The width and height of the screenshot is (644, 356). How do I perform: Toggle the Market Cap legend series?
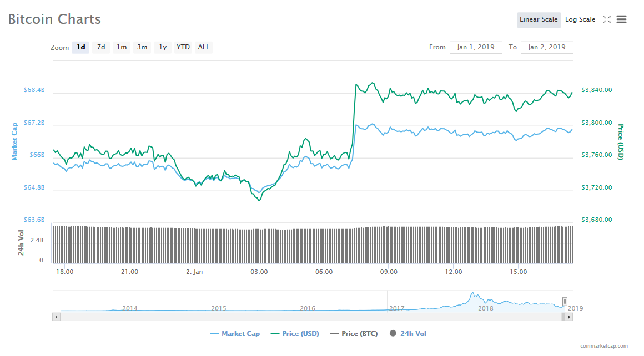click(x=235, y=334)
